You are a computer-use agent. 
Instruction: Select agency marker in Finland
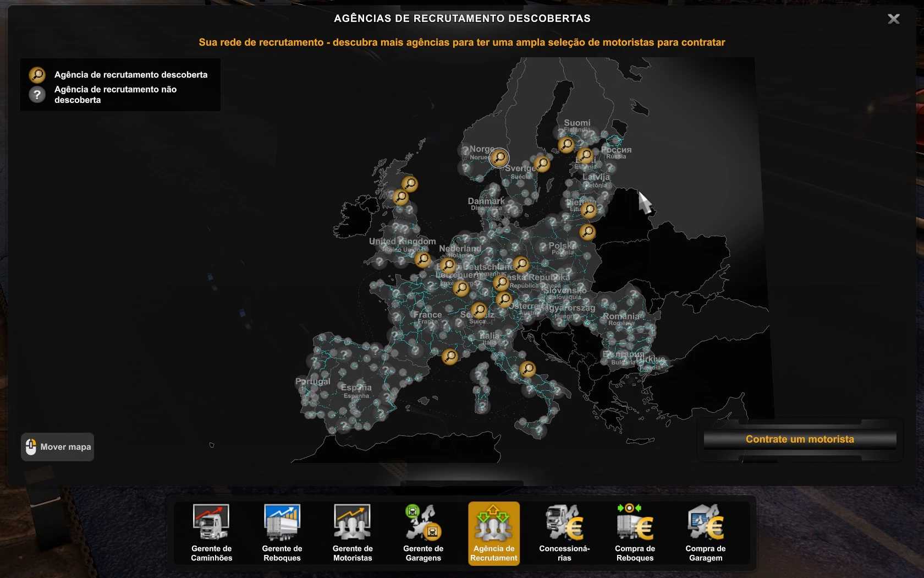566,145
